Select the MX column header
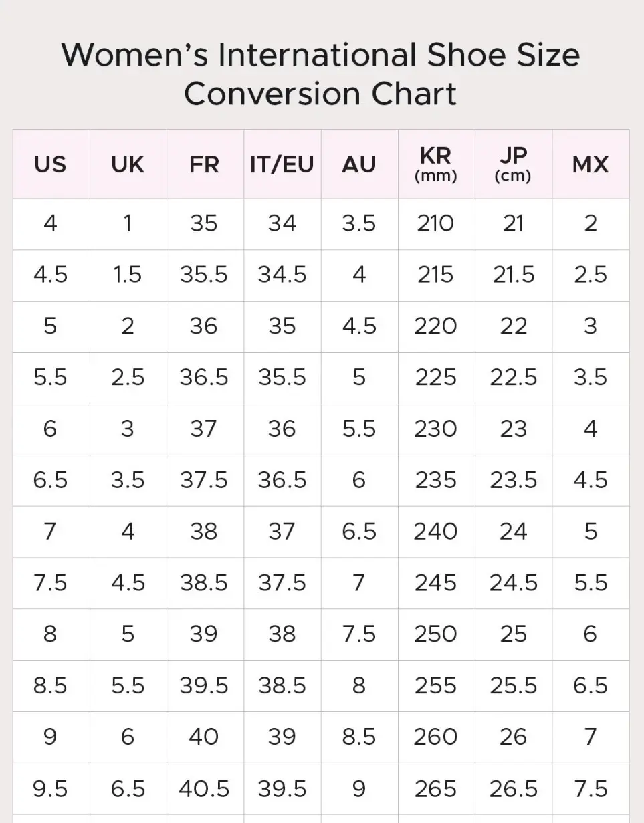 591,164
